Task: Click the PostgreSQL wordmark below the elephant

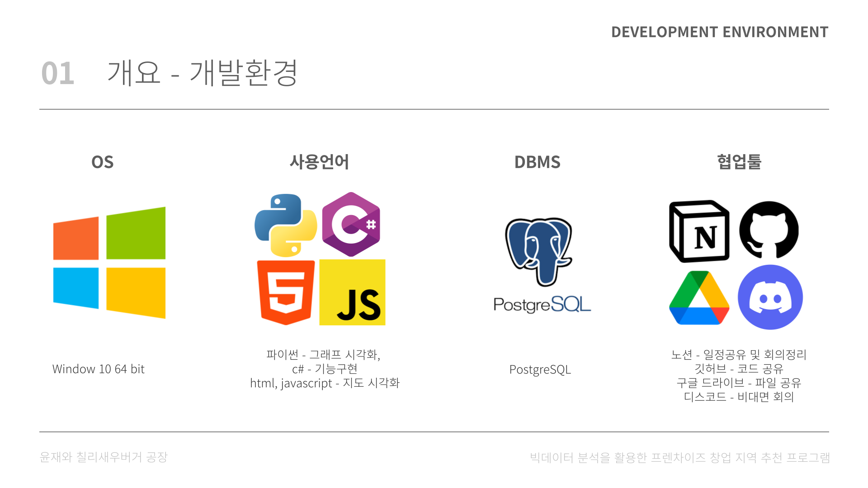Action: pos(542,305)
